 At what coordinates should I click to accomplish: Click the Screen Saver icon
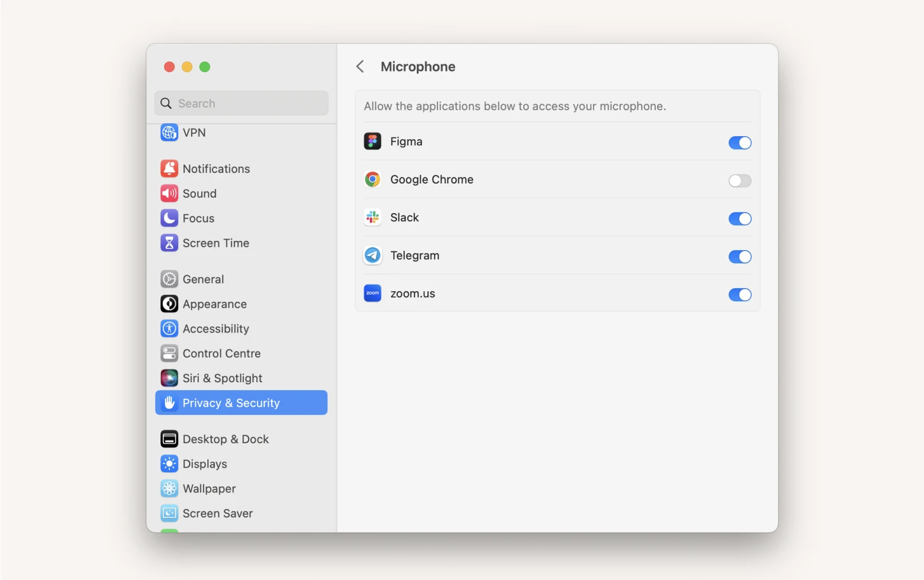click(169, 514)
